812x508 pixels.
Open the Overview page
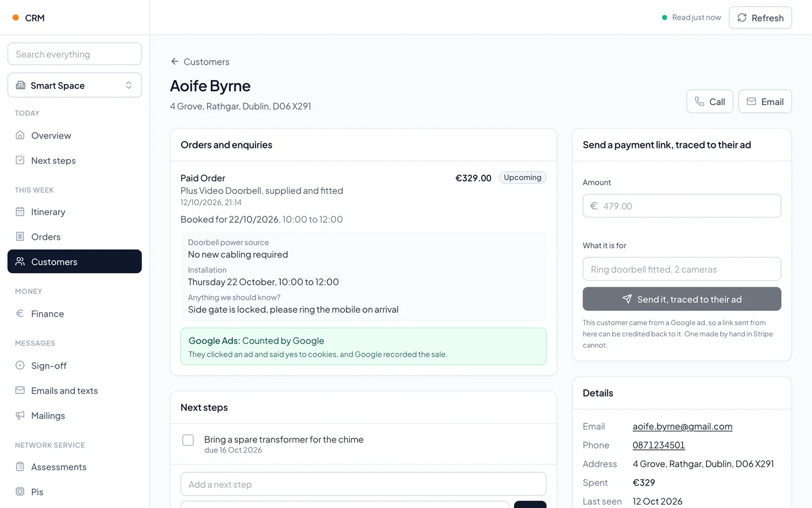tap(74, 135)
